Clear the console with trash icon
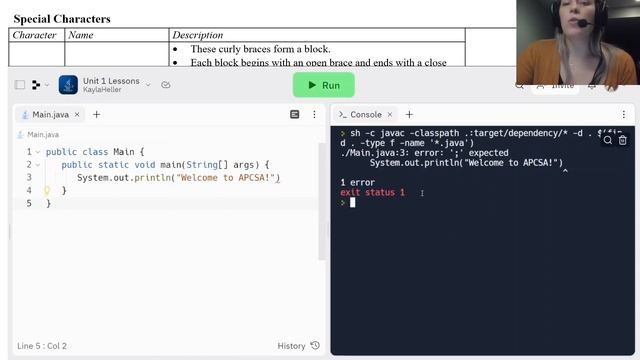 pyautogui.click(x=622, y=140)
